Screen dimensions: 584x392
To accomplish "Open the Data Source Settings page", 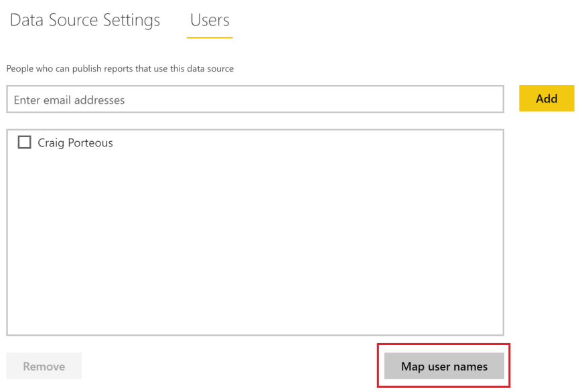I will click(x=85, y=20).
